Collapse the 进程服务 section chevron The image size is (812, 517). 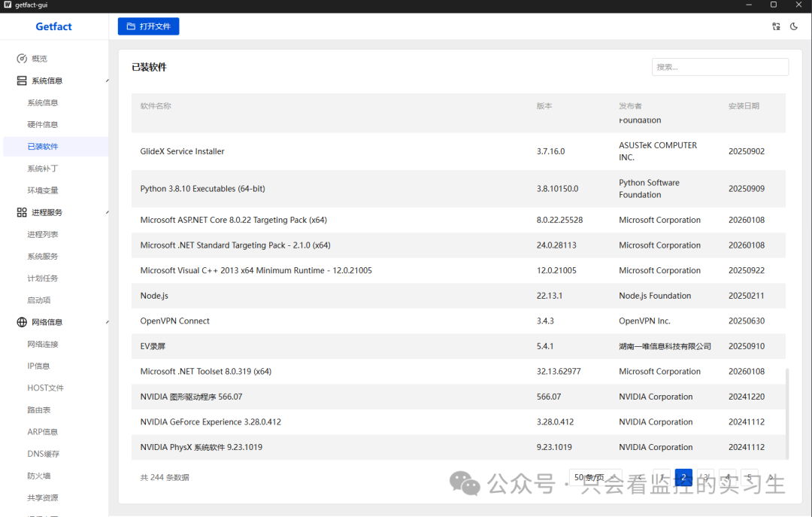(107, 213)
